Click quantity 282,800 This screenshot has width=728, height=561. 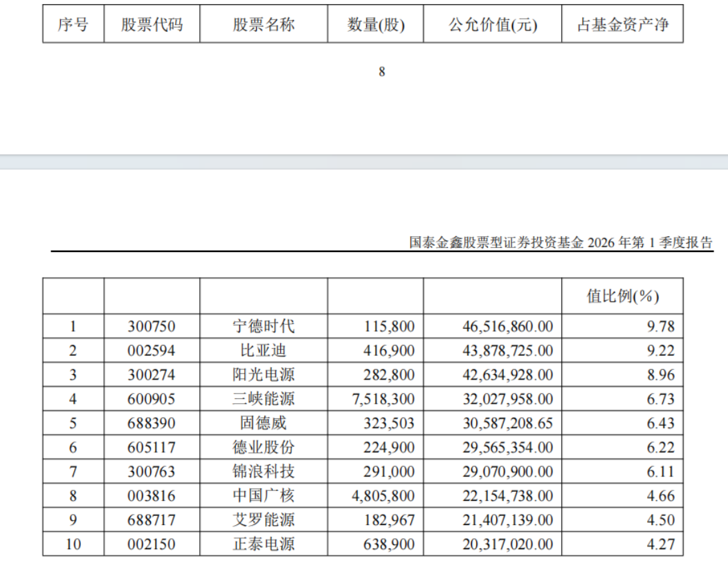[x=389, y=375]
